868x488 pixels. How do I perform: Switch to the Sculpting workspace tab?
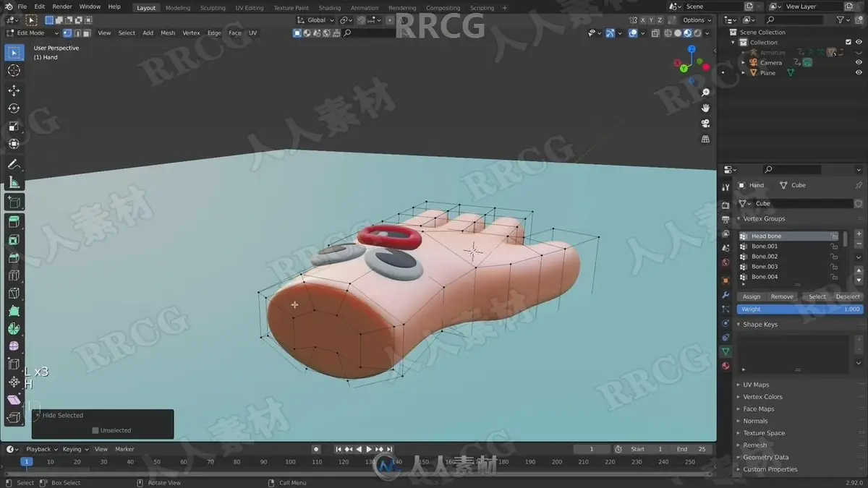(213, 8)
